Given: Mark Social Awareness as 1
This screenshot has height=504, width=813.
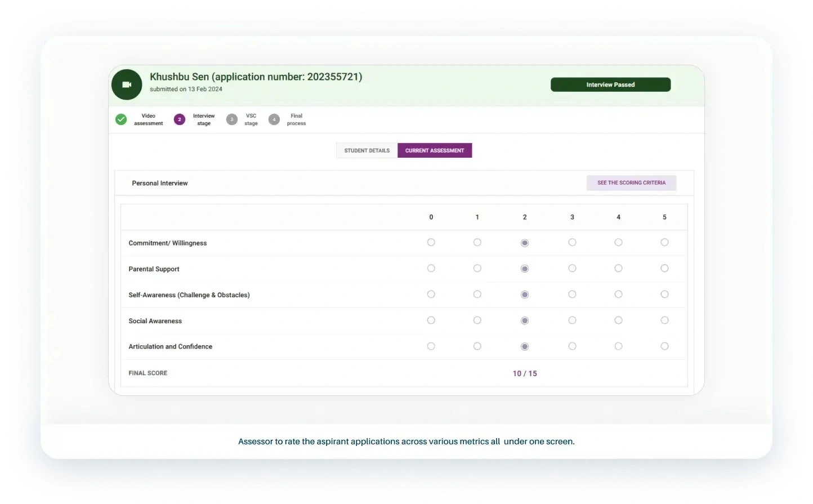Looking at the screenshot, I should pos(477,320).
